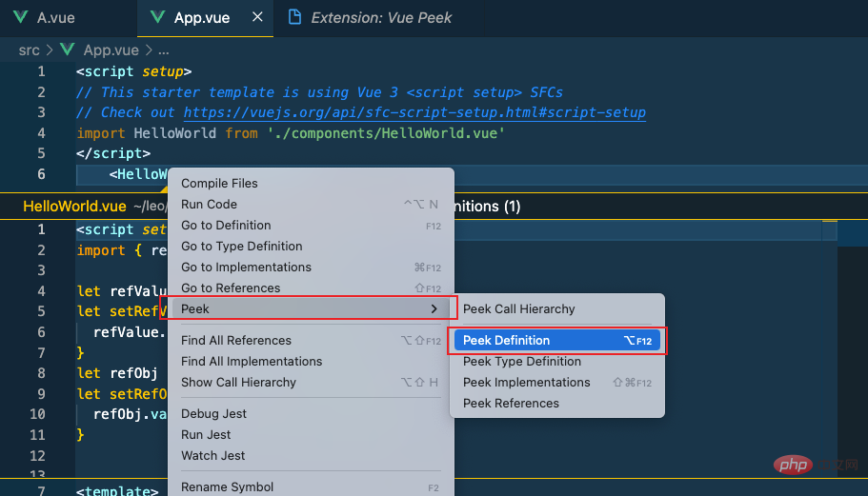Click the file icon on the Extension: Vue Peek tab
Image resolution: width=868 pixels, height=496 pixels.
(295, 18)
